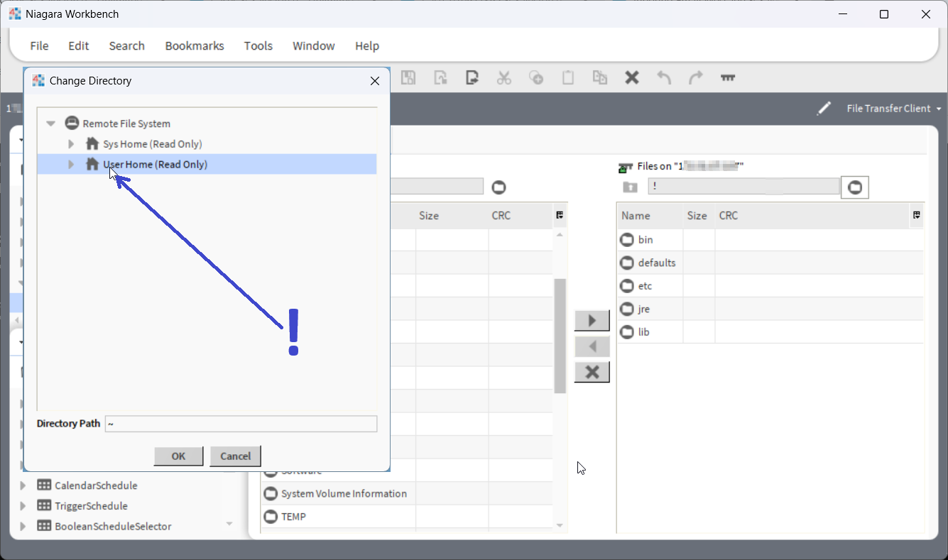Expand the User Home node

[x=71, y=165]
